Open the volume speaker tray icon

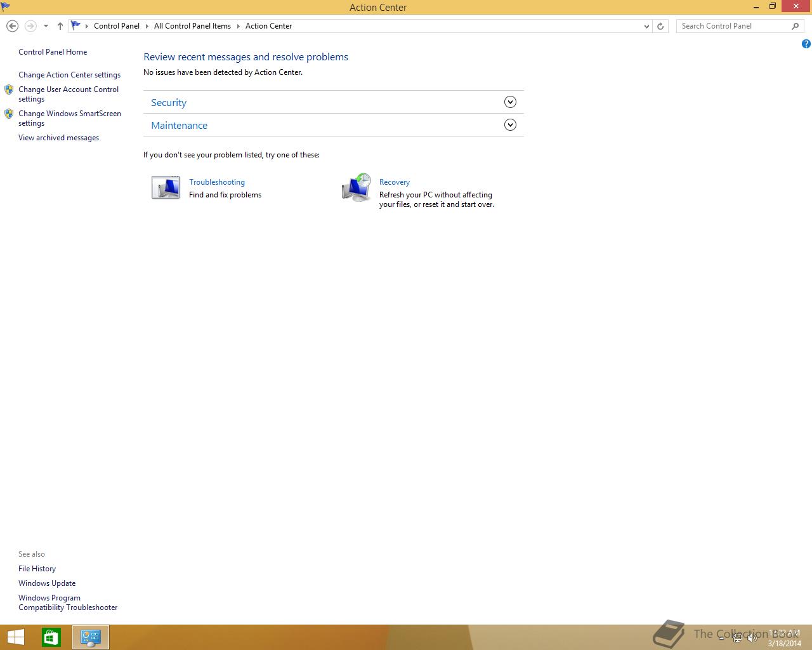752,638
